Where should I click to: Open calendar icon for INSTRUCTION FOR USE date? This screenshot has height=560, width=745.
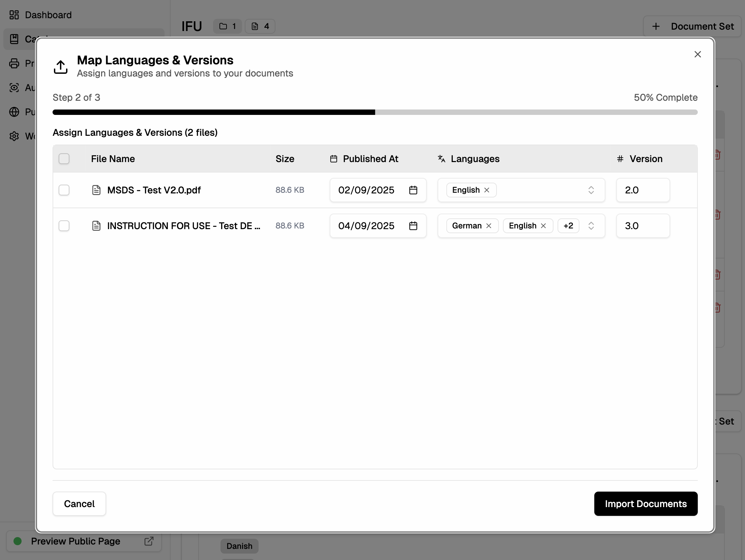pos(413,226)
